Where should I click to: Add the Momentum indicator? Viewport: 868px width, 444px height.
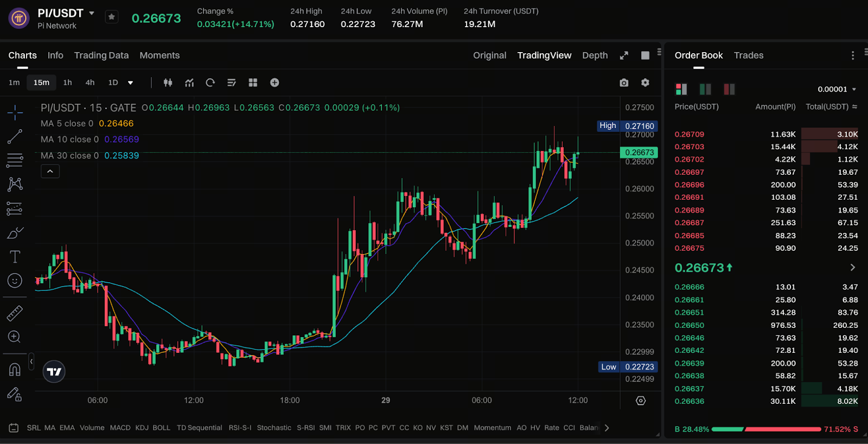click(492, 428)
